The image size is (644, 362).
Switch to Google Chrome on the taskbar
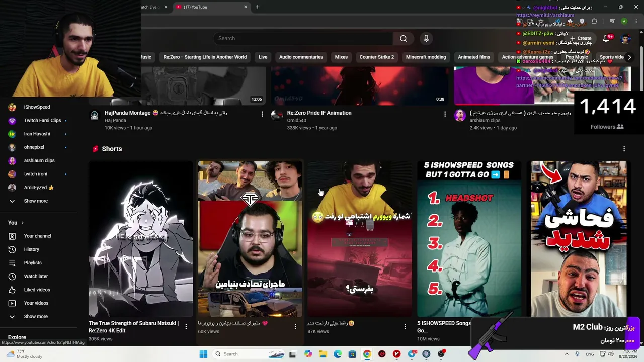tap(367, 354)
